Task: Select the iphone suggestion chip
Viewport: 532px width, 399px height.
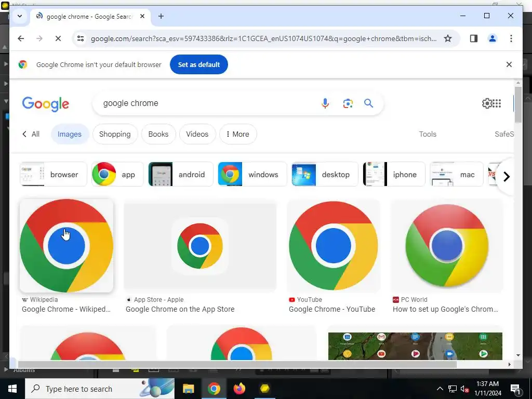Action: pos(394,175)
